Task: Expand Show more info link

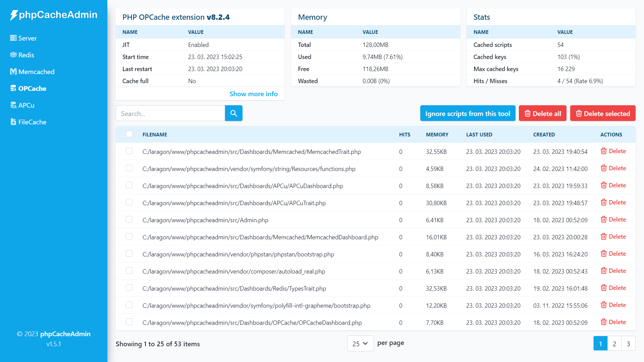Action: [x=253, y=94]
